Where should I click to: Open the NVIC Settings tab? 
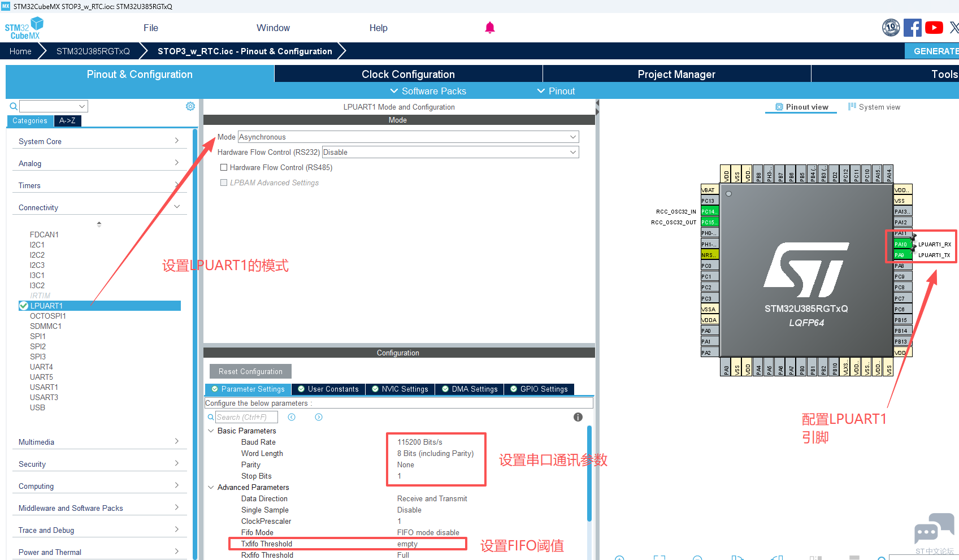400,389
